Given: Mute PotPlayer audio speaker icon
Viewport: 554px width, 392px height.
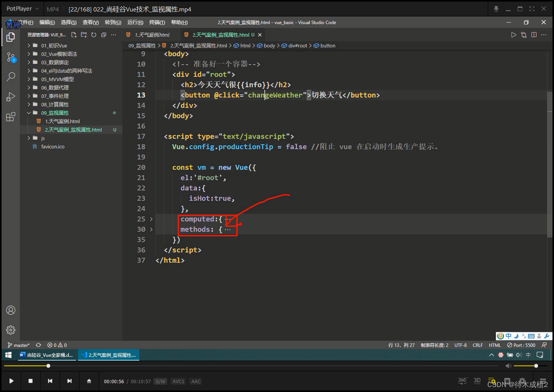Looking at the screenshot, I should coord(508,366).
